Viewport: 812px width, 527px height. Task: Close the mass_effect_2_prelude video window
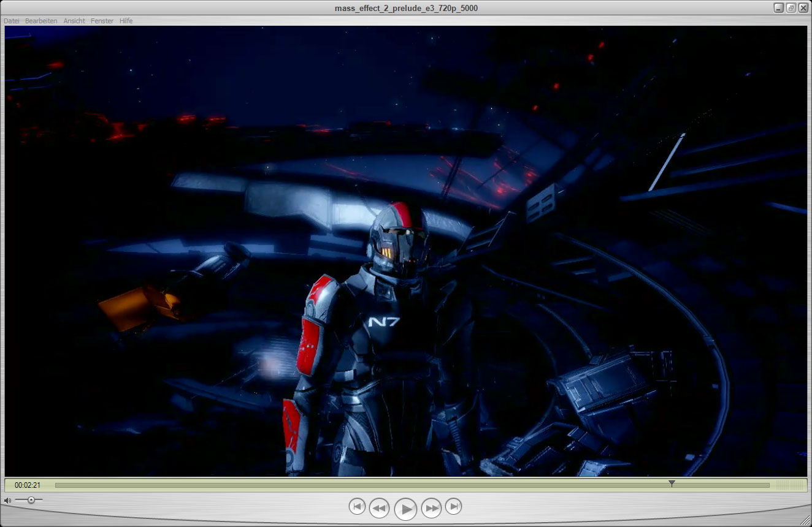pos(803,8)
